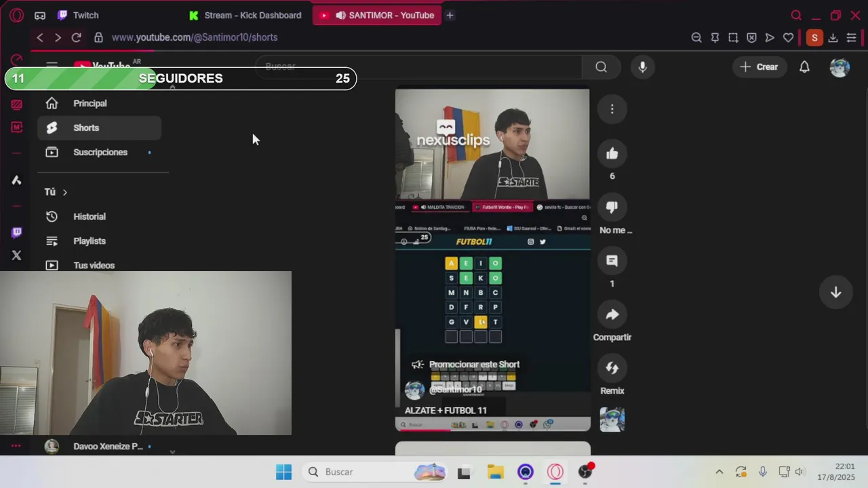This screenshot has width=868, height=488.
Task: Switch to Stream - Kick Dashboard tab
Action: tap(245, 15)
